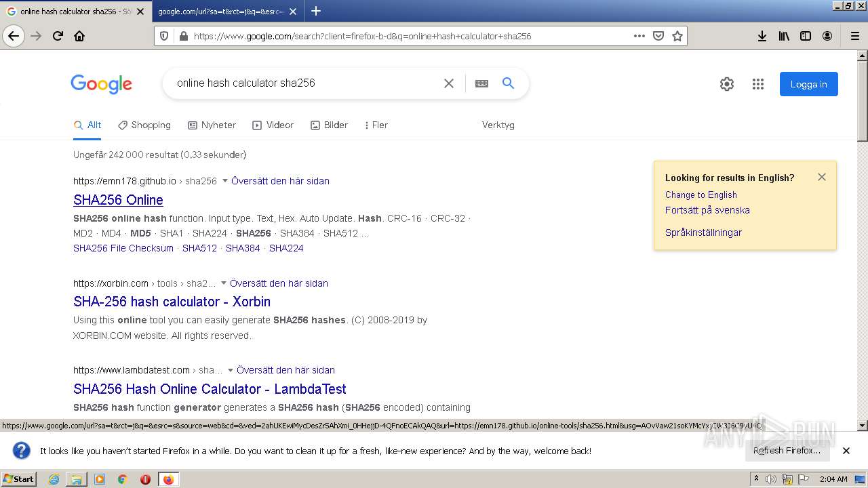Translate the lambdatest.com result page
Image resolution: width=868 pixels, height=488 pixels.
coord(285,370)
